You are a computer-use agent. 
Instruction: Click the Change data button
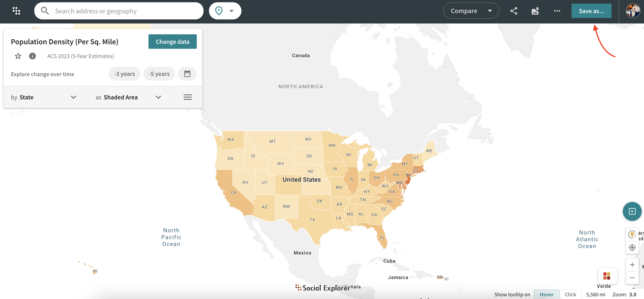click(172, 42)
